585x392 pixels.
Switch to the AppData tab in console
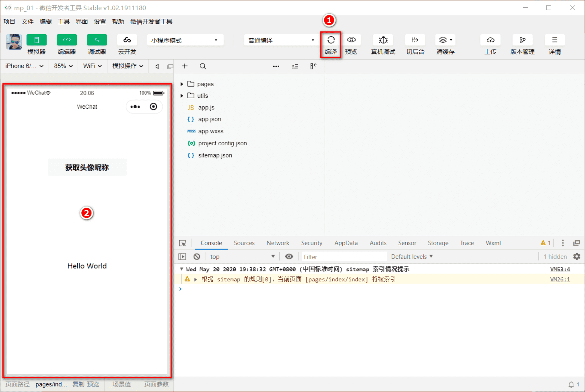346,243
